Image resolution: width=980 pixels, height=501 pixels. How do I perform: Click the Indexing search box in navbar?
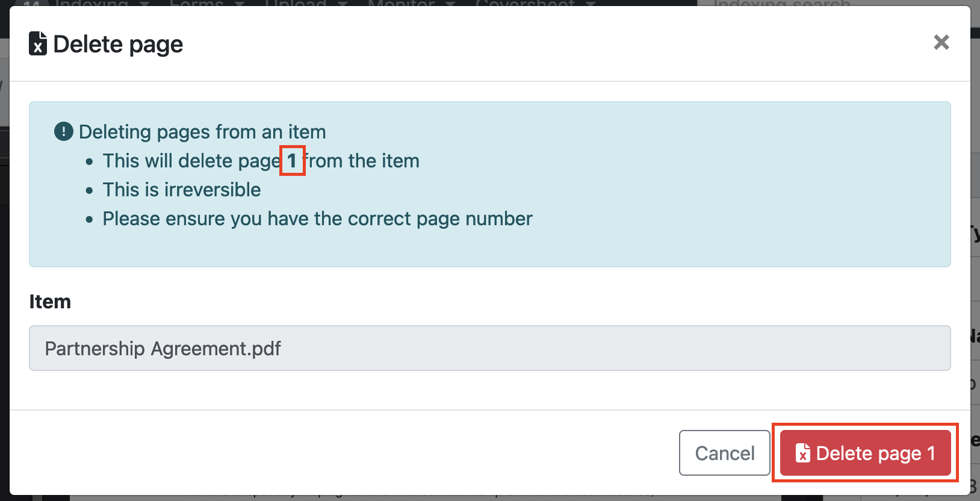[783, 3]
